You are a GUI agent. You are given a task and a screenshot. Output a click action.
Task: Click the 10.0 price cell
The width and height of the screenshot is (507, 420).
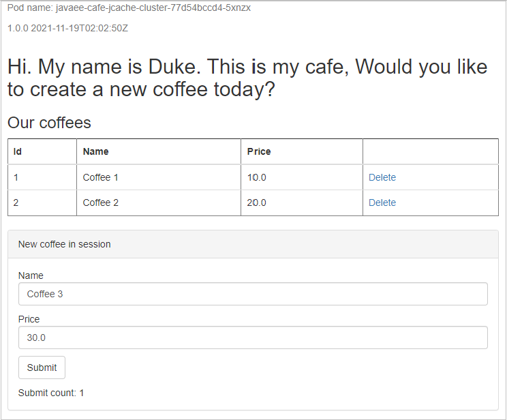click(257, 177)
